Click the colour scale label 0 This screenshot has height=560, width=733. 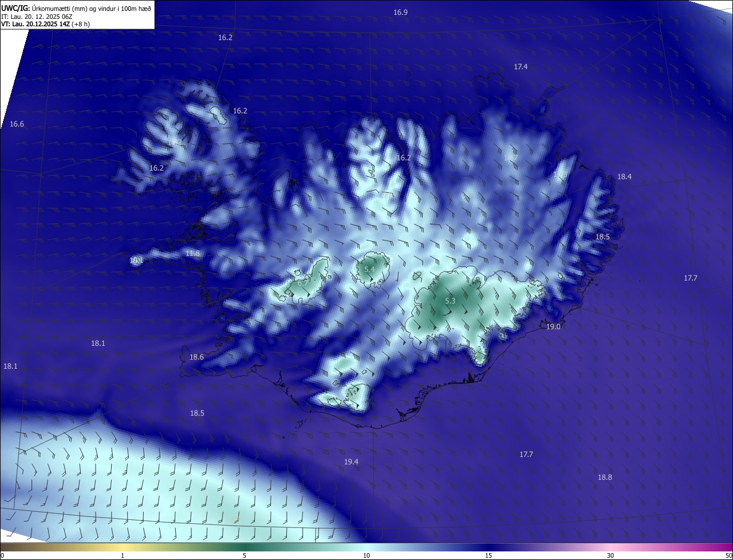[x=2, y=556]
